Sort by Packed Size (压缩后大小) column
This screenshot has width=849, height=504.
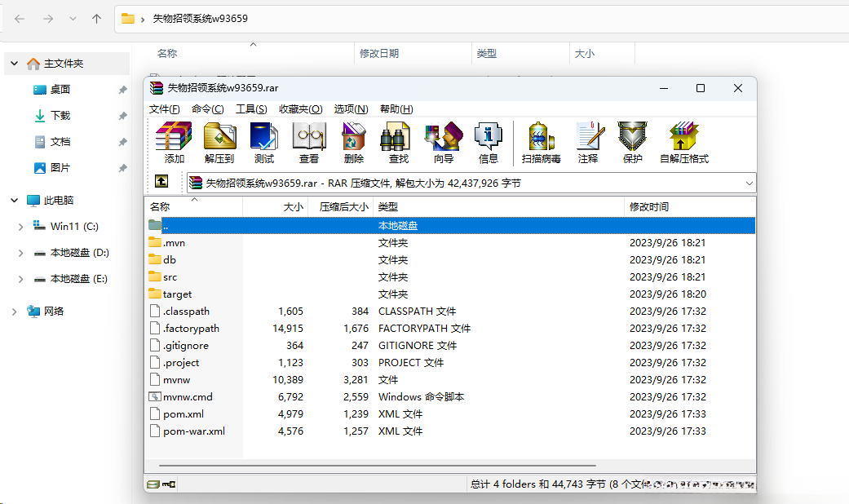(x=341, y=206)
